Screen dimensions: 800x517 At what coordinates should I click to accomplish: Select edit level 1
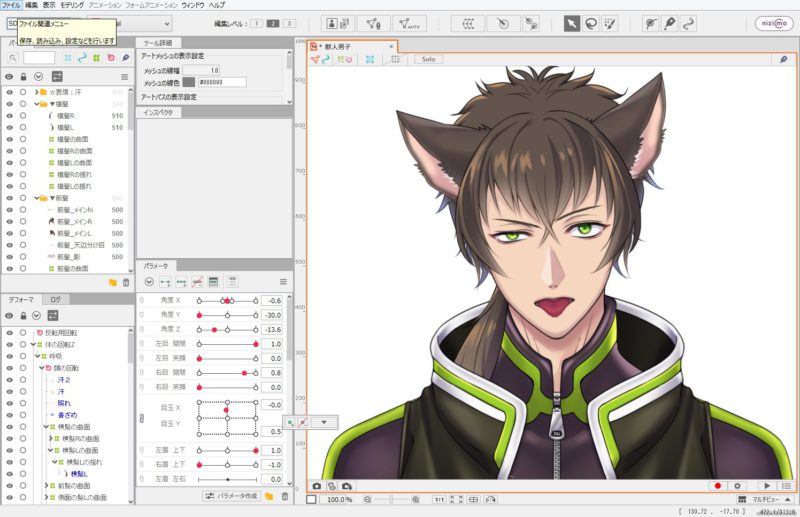coord(257,23)
